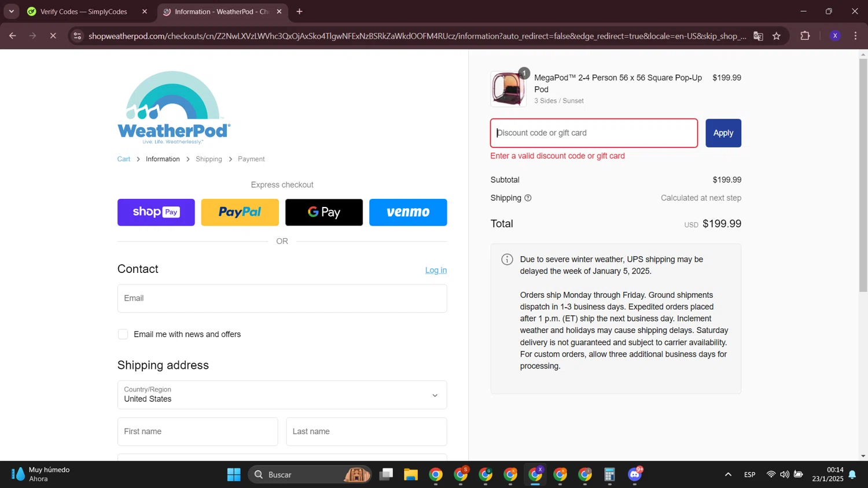This screenshot has width=868, height=488.
Task: Choose the Google Pay express button
Action: (324, 212)
